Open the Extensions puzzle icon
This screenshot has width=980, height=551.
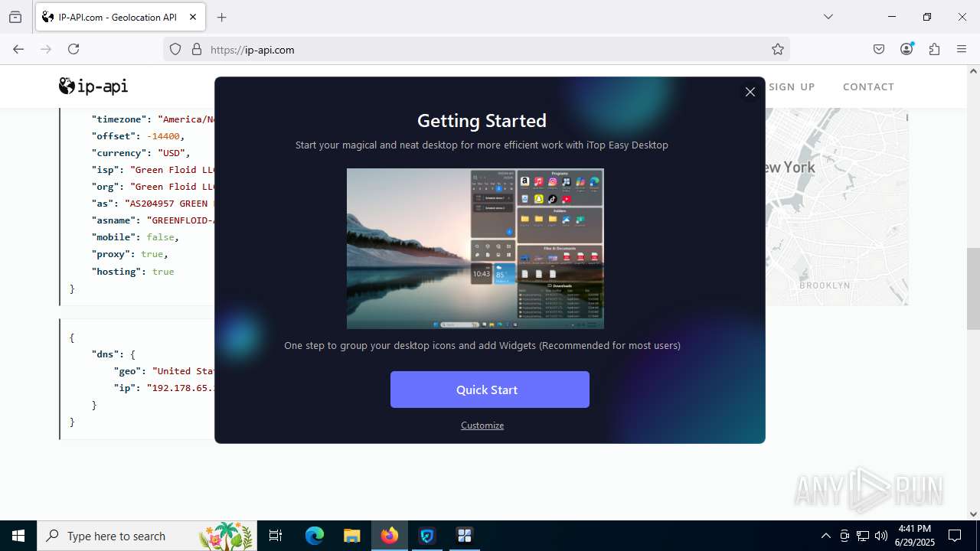pos(934,49)
